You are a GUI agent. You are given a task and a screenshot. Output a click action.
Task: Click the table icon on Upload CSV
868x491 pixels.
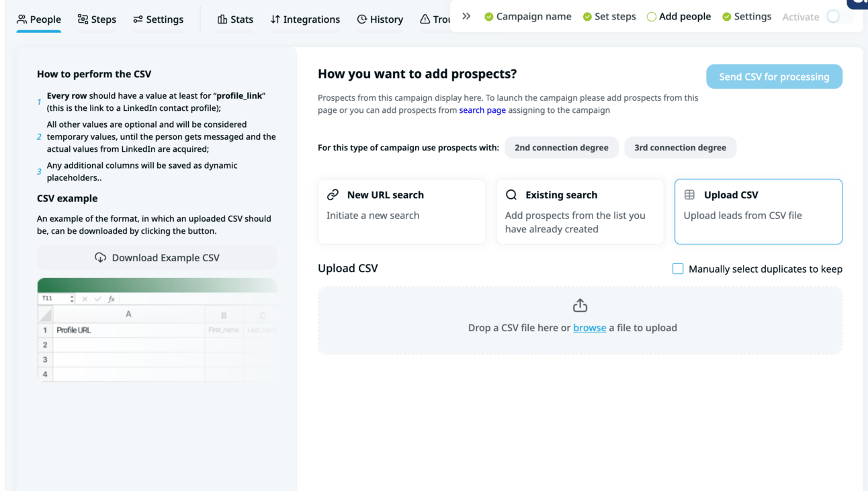coord(689,195)
